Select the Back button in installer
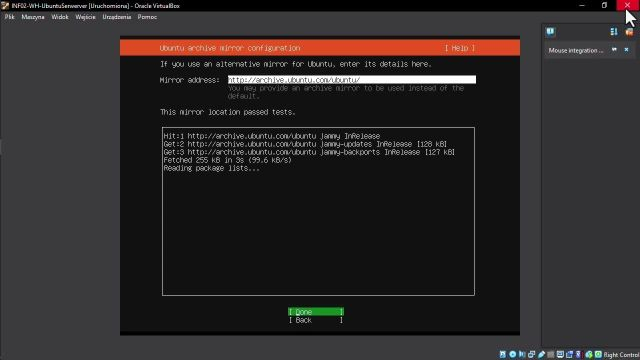 click(316, 320)
